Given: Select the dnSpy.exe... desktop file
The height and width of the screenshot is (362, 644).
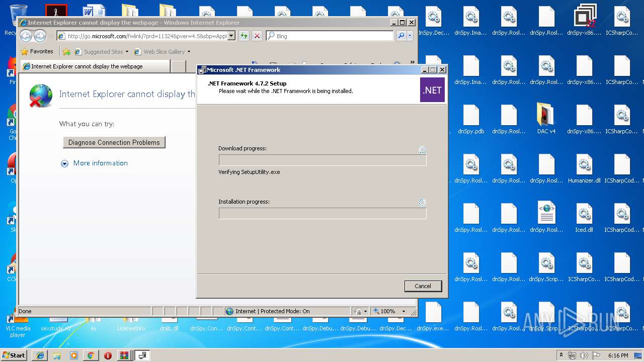Looking at the screenshot, I should (433, 316).
